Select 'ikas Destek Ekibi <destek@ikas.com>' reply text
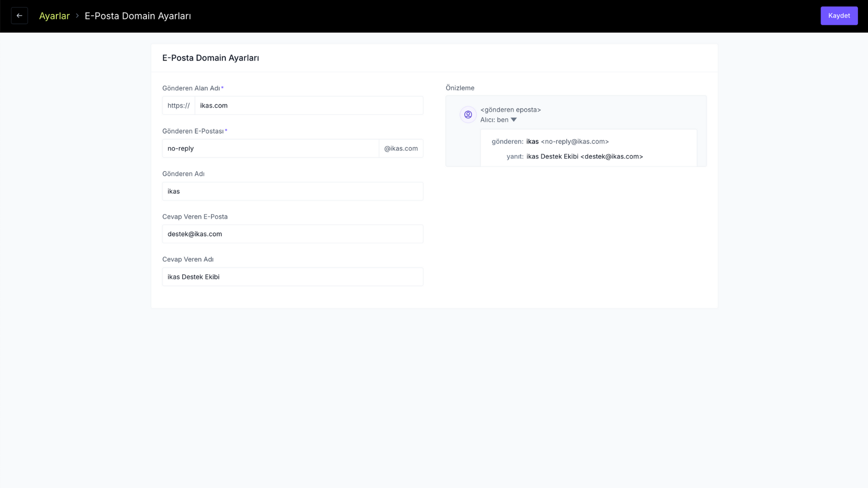868x488 pixels. (x=585, y=156)
